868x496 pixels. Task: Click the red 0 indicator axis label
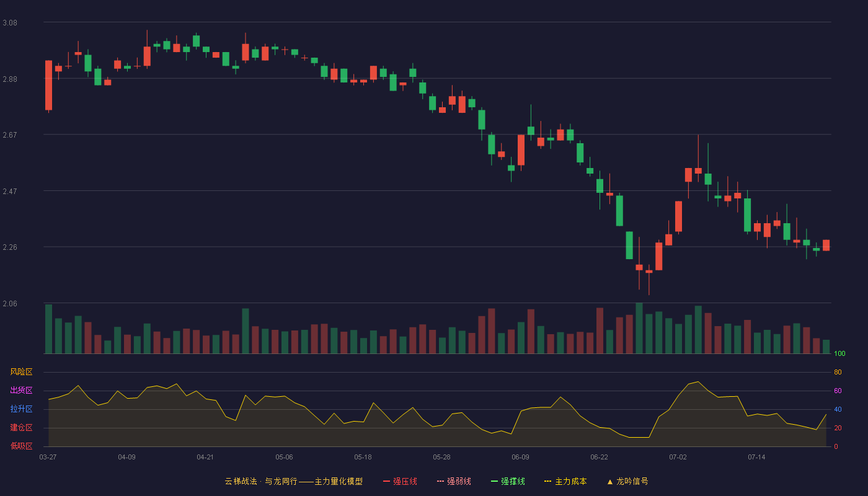pos(836,446)
